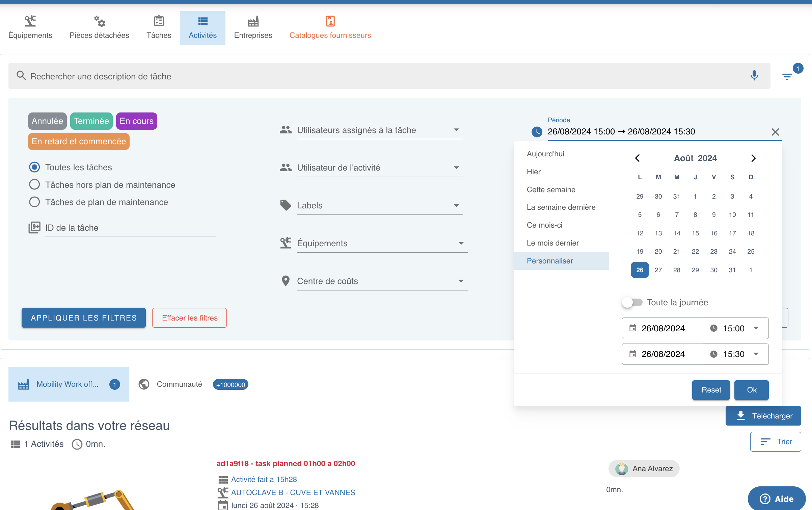Choose the Ce mois-ci period preset

(x=544, y=225)
